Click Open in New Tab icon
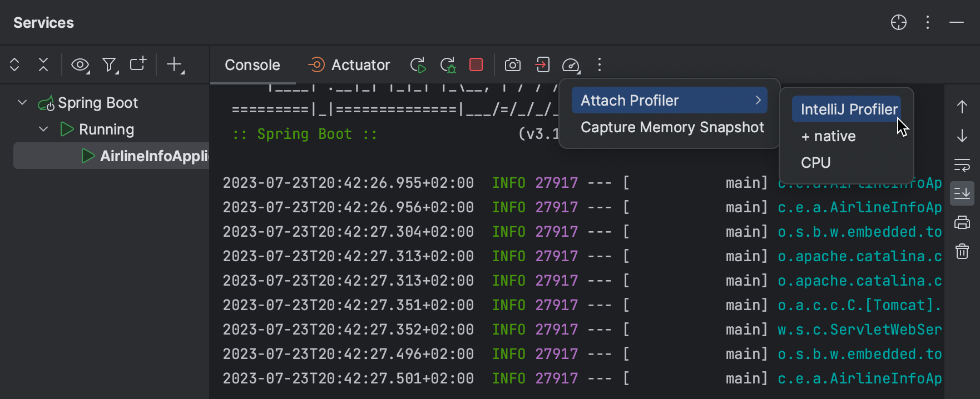The height and width of the screenshot is (399, 980). click(x=138, y=64)
